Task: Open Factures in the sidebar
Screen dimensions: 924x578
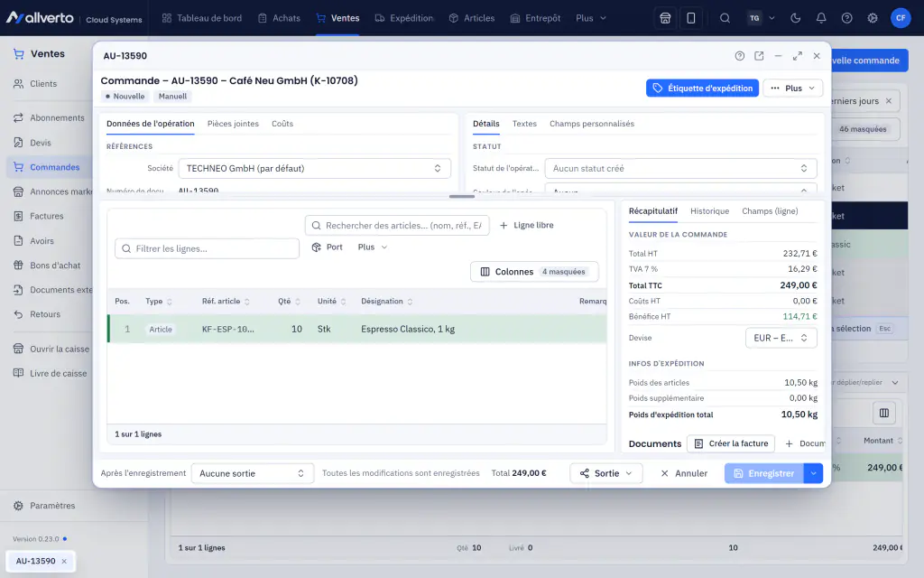Action: pyautogui.click(x=47, y=217)
